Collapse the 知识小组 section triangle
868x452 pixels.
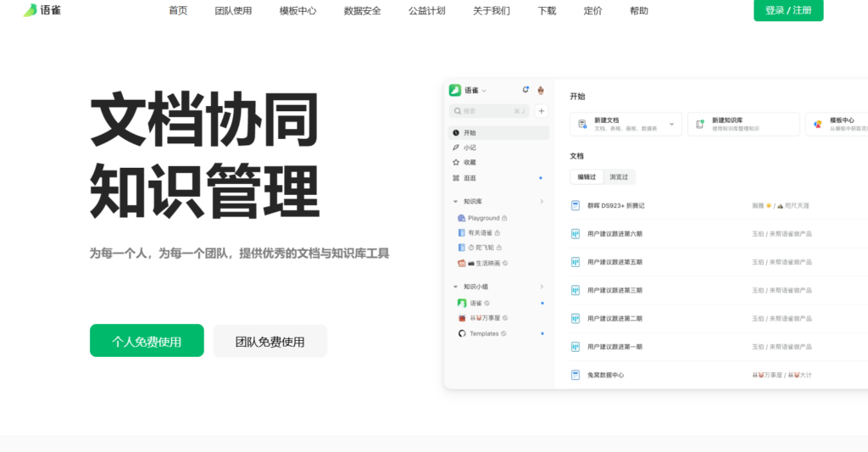[x=455, y=287]
